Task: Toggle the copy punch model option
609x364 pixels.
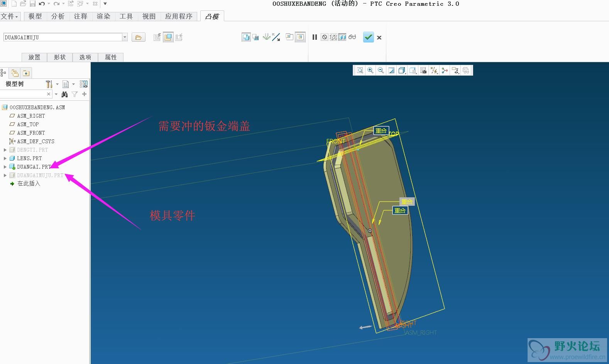Action: point(246,37)
